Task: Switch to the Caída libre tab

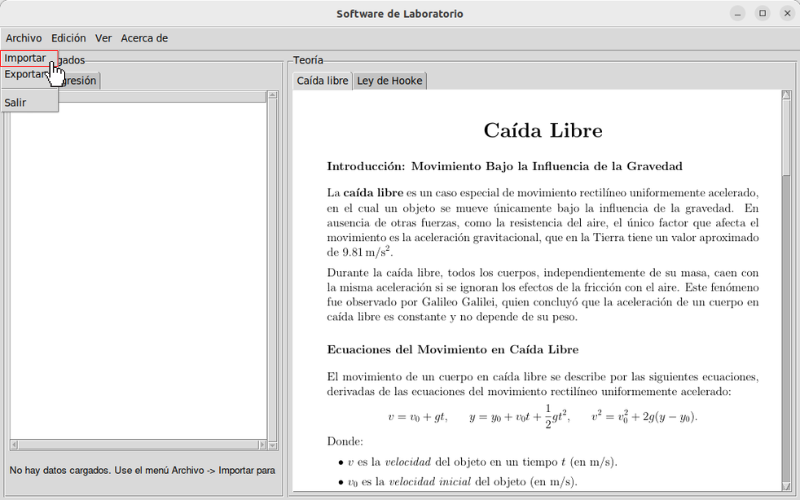Action: pyautogui.click(x=322, y=81)
